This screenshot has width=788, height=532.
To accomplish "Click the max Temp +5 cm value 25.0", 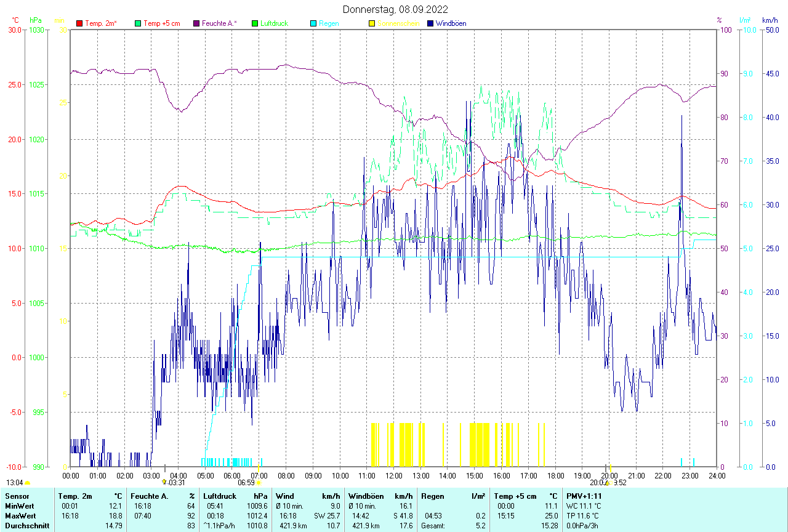I will [x=550, y=515].
